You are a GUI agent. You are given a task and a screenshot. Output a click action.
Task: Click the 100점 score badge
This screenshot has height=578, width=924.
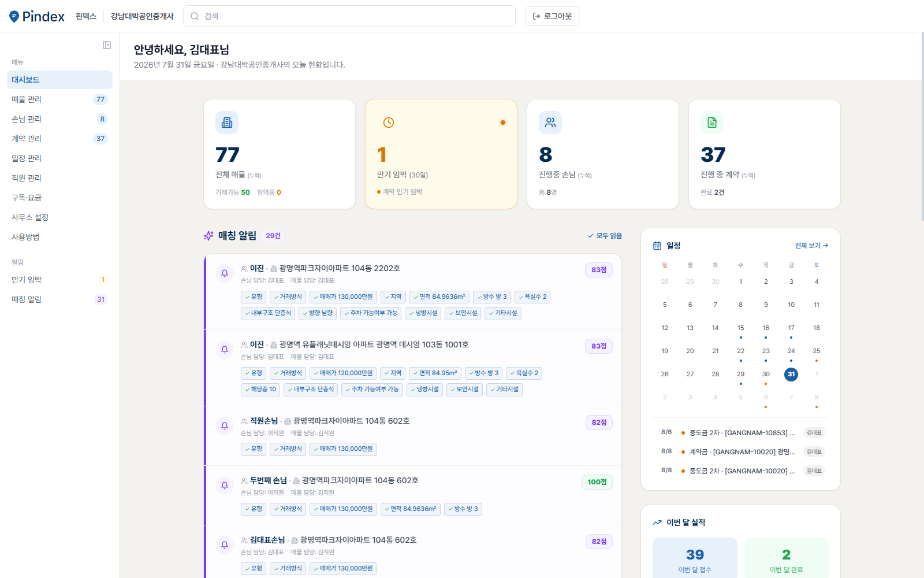click(x=597, y=482)
